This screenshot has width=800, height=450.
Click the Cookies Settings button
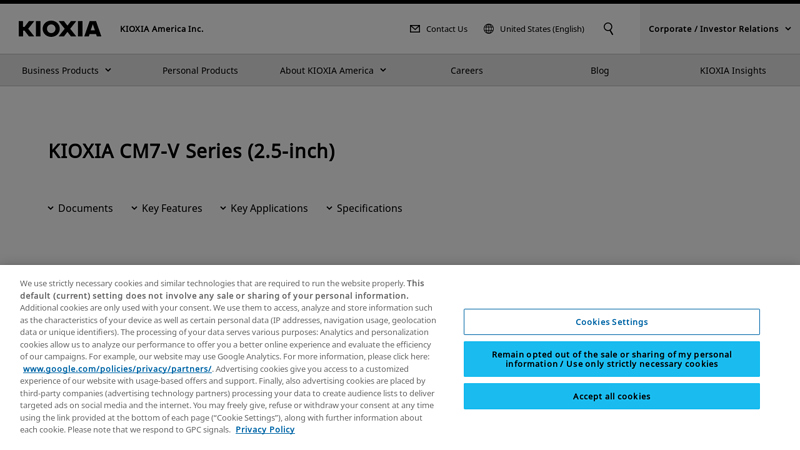coord(611,322)
